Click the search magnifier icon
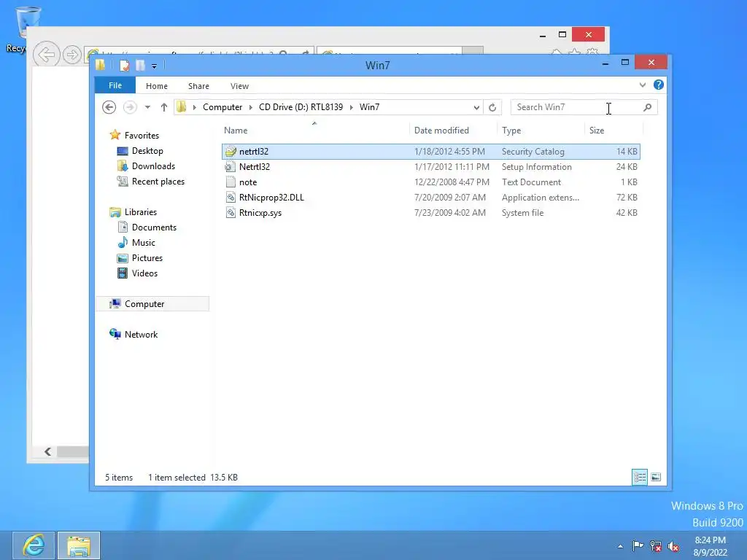 tap(648, 107)
